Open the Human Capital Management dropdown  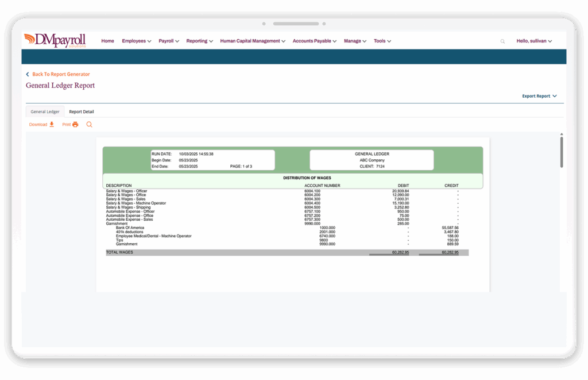coord(253,41)
